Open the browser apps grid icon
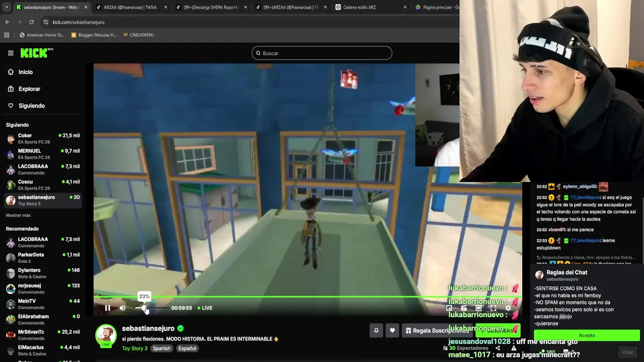This screenshot has height=362, width=644. tap(7, 35)
